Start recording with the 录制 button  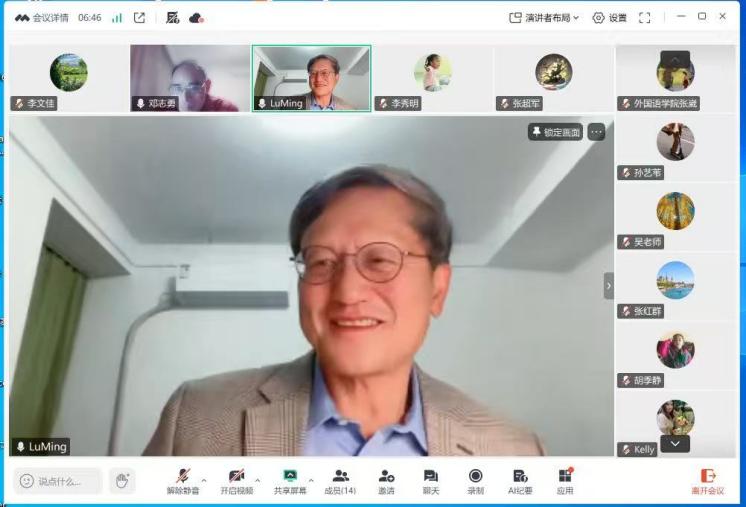[x=475, y=480]
